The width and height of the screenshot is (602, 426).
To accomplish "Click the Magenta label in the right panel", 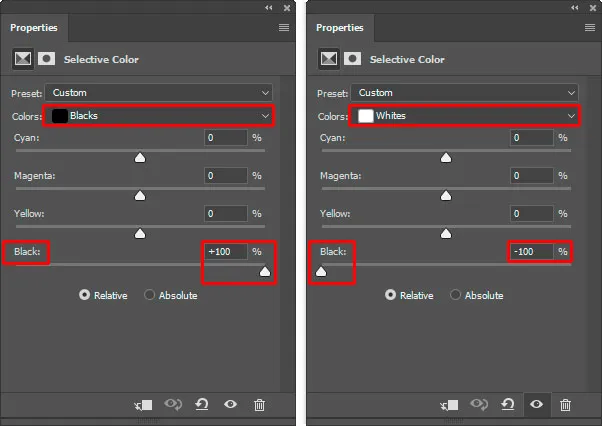I will pos(341,176).
